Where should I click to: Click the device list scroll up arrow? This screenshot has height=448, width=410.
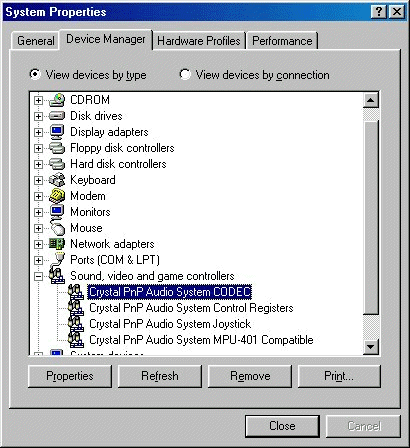click(371, 100)
